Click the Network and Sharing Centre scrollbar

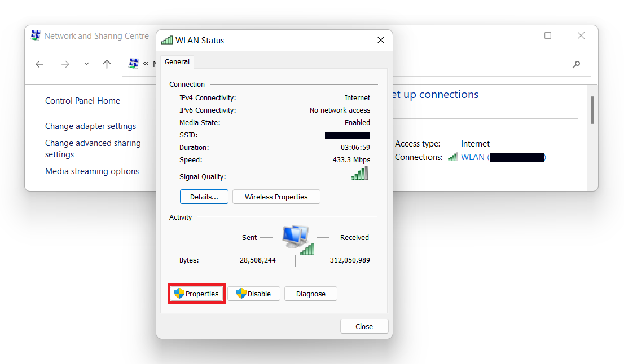point(592,110)
